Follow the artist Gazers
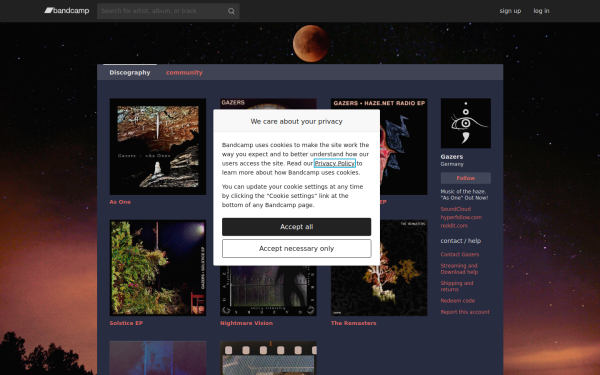 coord(466,178)
